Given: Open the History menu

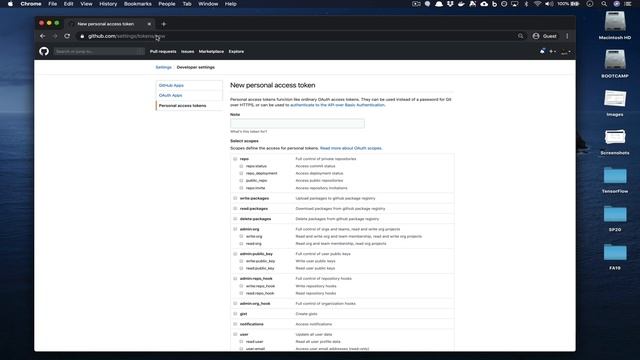Looking at the screenshot, I should coord(108,4).
